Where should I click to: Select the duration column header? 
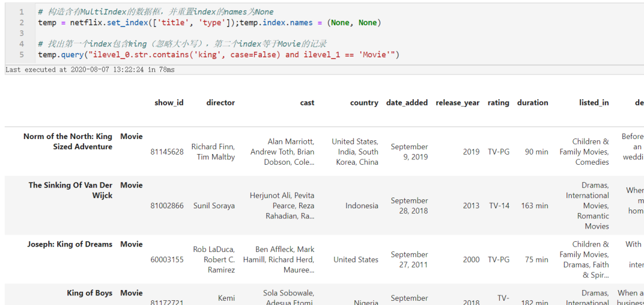[x=532, y=103]
